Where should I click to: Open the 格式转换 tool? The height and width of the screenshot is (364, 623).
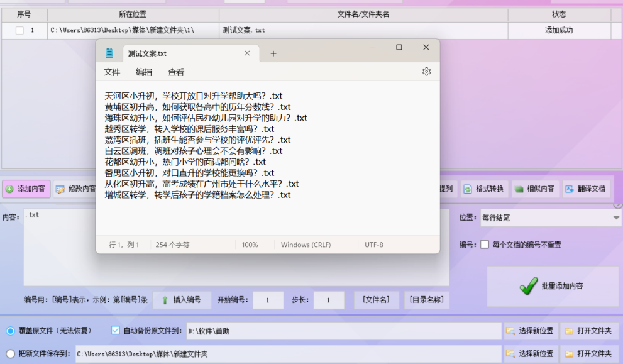[483, 189]
